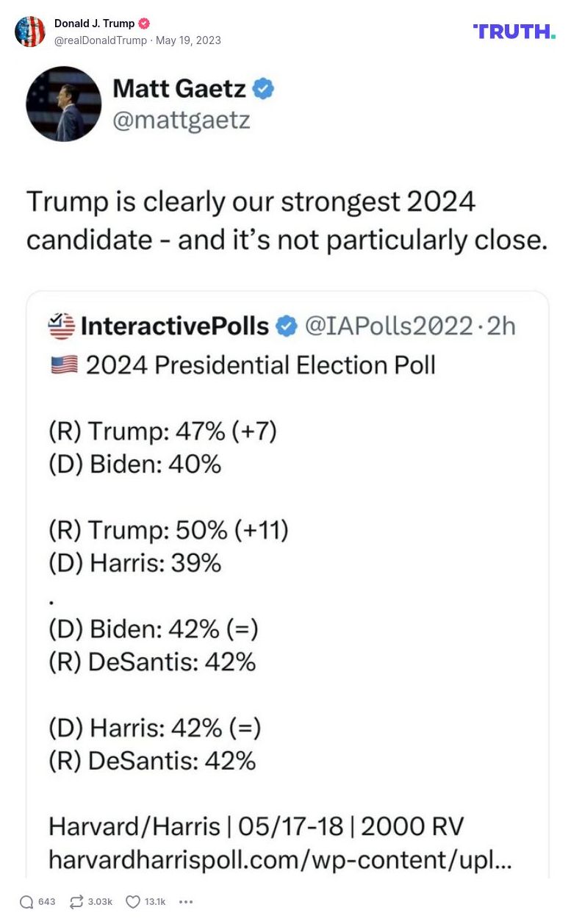Click the May 19, 2023 post date
The image size is (571, 924).
click(187, 40)
